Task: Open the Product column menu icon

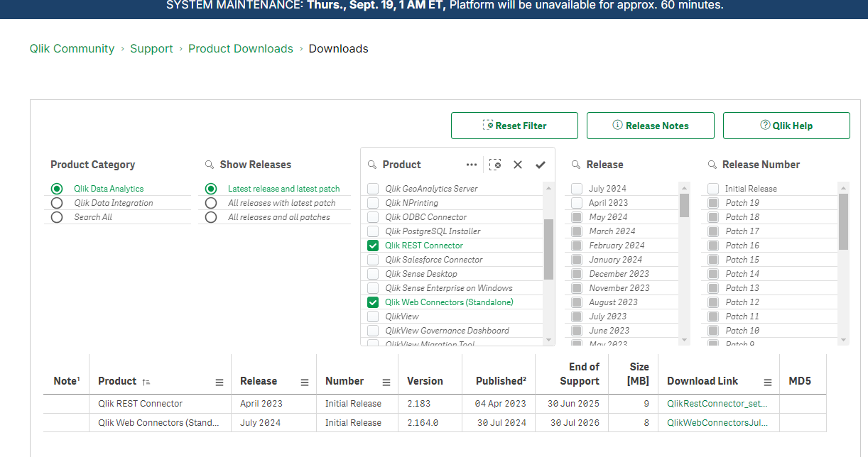Action: 219,382
